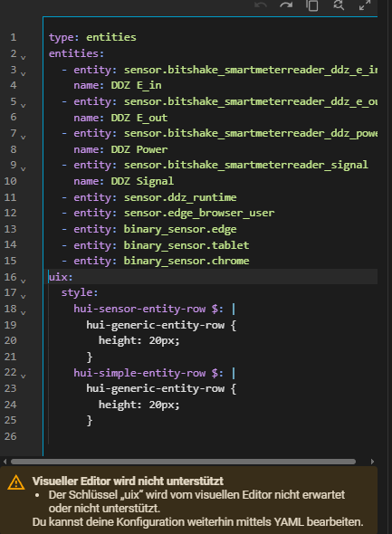Toggle fullscreen editor mode

tap(365, 5)
